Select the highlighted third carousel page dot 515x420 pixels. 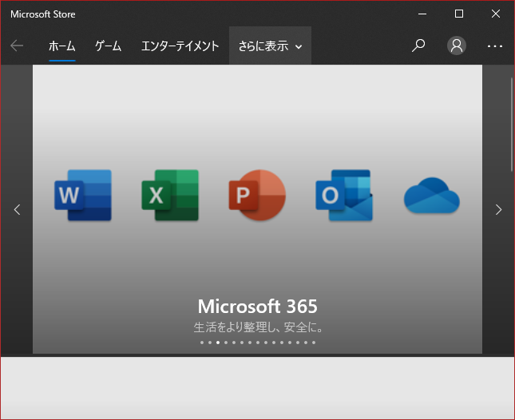point(218,343)
